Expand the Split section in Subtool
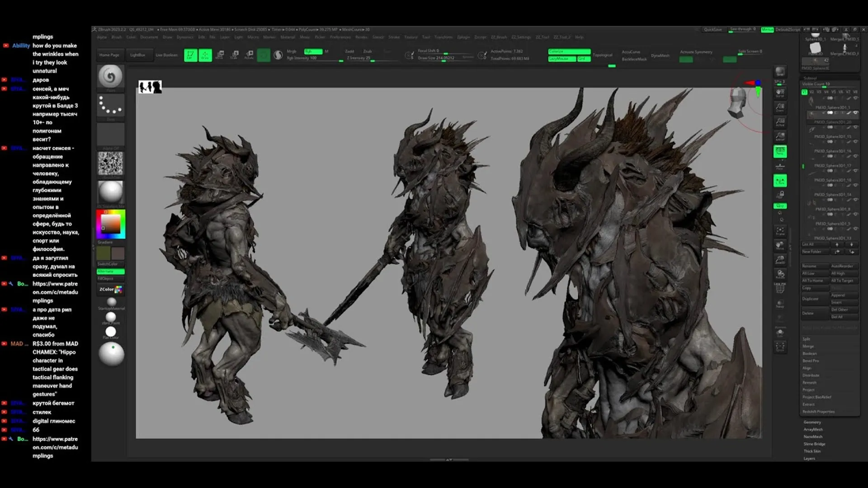The width and height of the screenshot is (868, 488). 807,339
